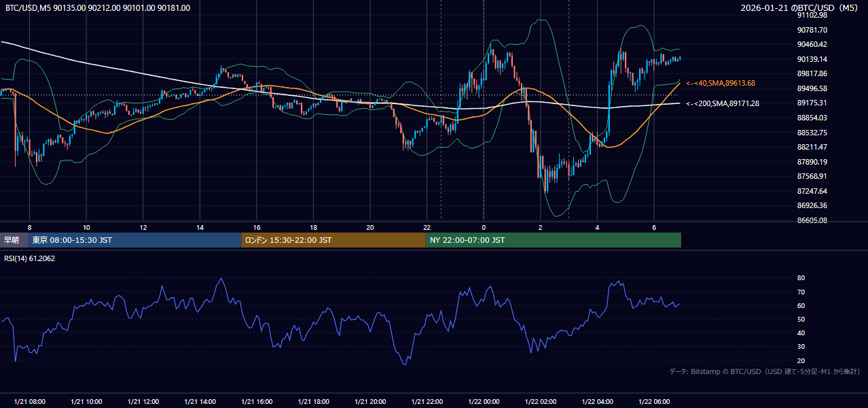Click price axis value 89175.31
Image resolution: width=868 pixels, height=408 pixels.
pos(812,103)
